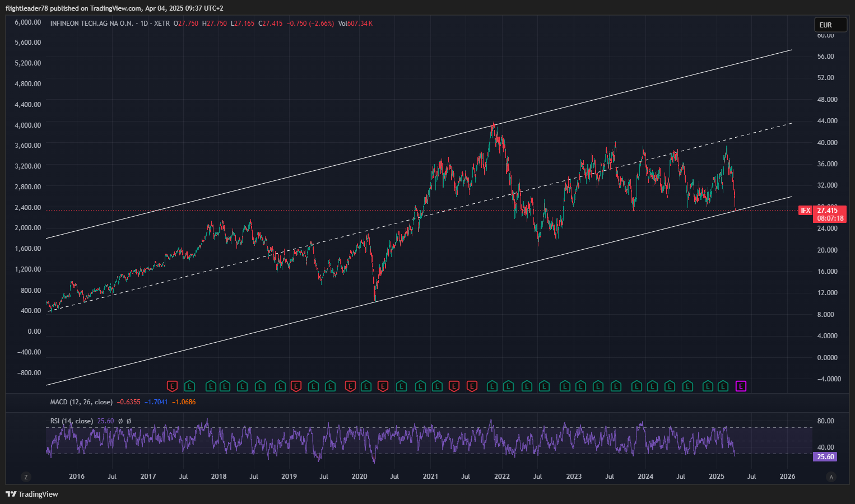This screenshot has height=504, width=855.
Task: Open the purple upcoming earnings marker
Action: tap(741, 386)
